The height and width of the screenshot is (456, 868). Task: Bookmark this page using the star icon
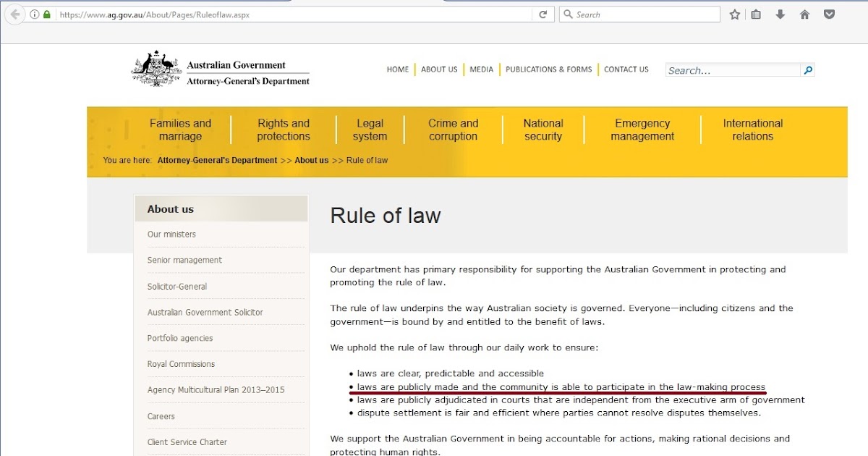734,14
